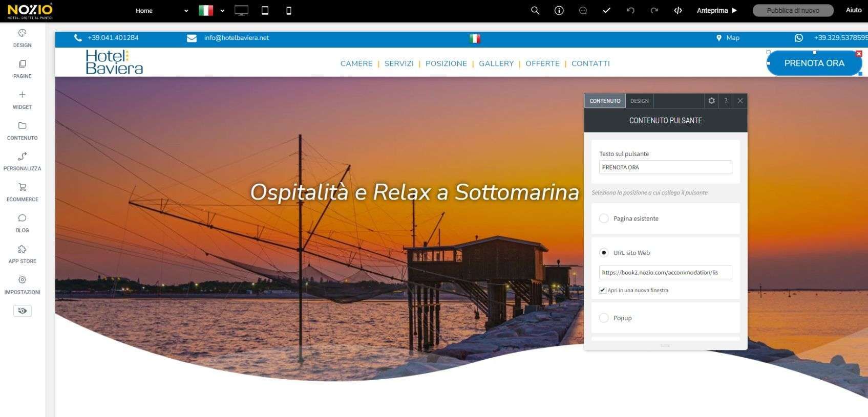The image size is (868, 417).
Task: Open the Blog panel
Action: click(x=22, y=224)
